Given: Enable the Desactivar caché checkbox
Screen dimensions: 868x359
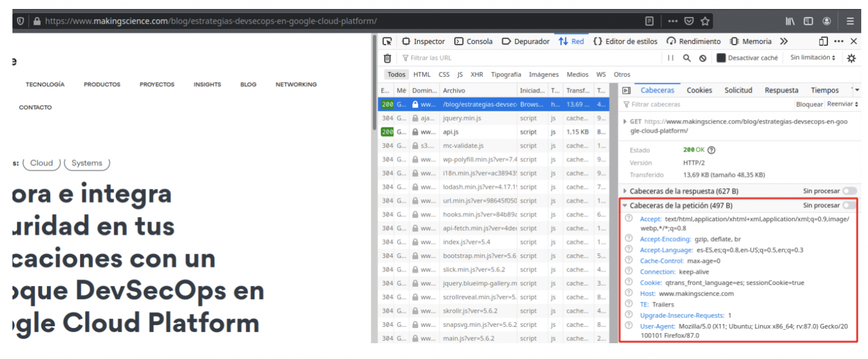Looking at the screenshot, I should click(721, 58).
